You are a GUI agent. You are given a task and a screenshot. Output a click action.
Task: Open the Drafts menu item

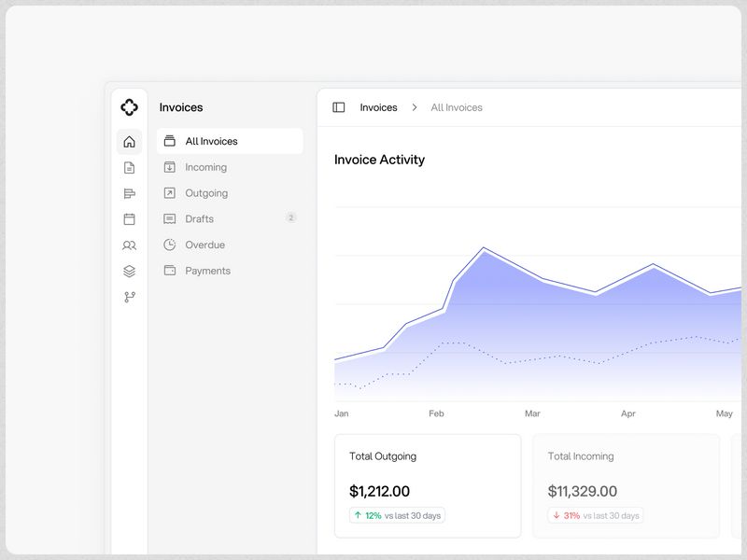coord(230,218)
